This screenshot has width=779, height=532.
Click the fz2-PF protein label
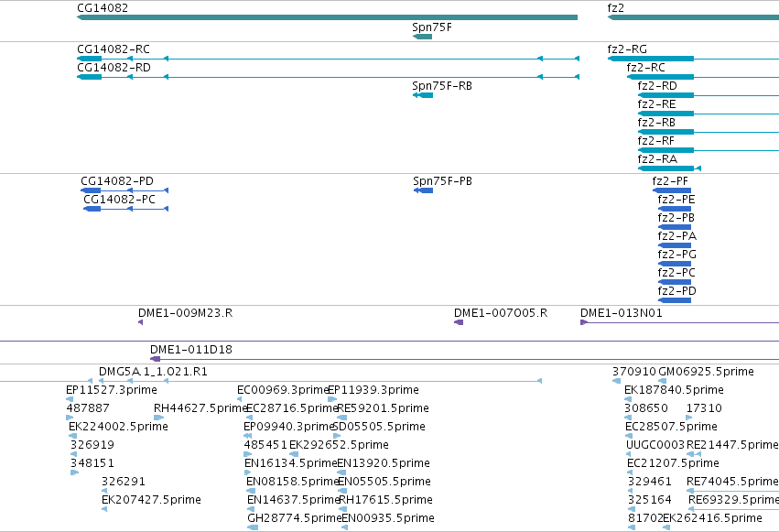(x=670, y=181)
